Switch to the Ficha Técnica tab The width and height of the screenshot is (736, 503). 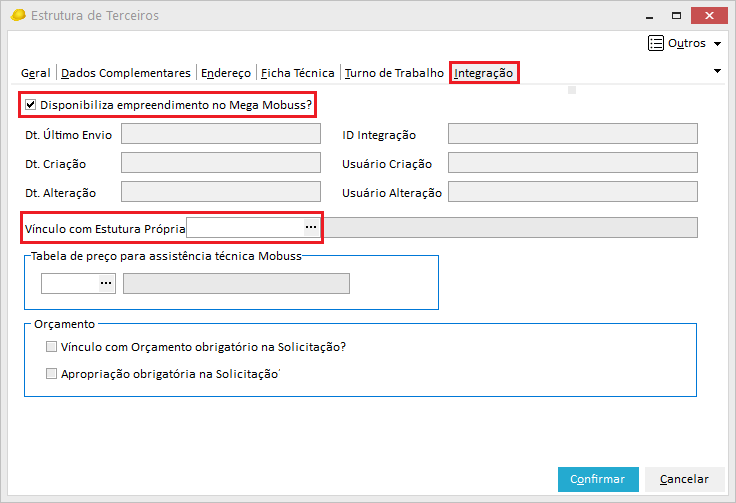point(298,73)
